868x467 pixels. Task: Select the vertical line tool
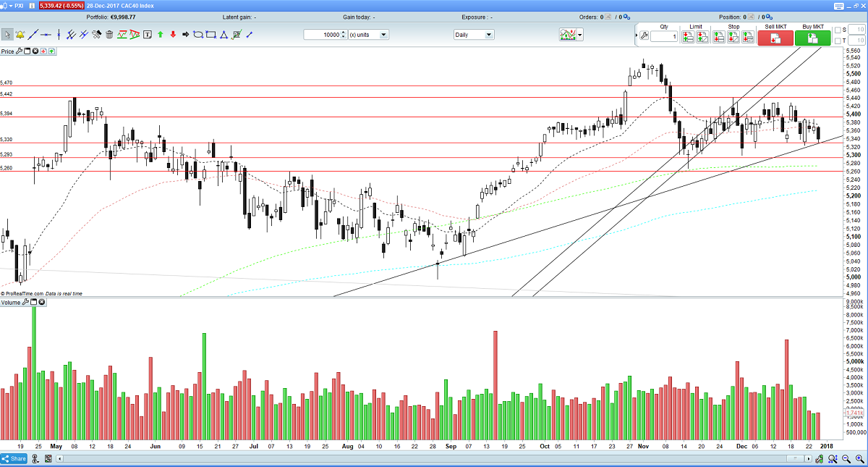tap(59, 34)
